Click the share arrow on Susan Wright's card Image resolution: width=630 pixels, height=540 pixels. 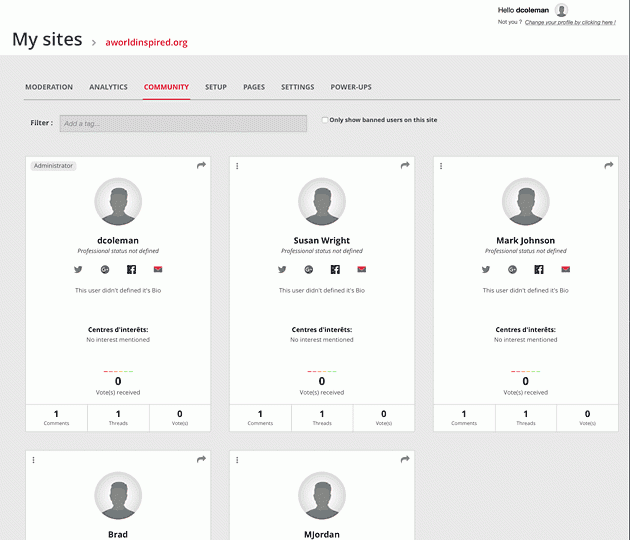(x=405, y=165)
